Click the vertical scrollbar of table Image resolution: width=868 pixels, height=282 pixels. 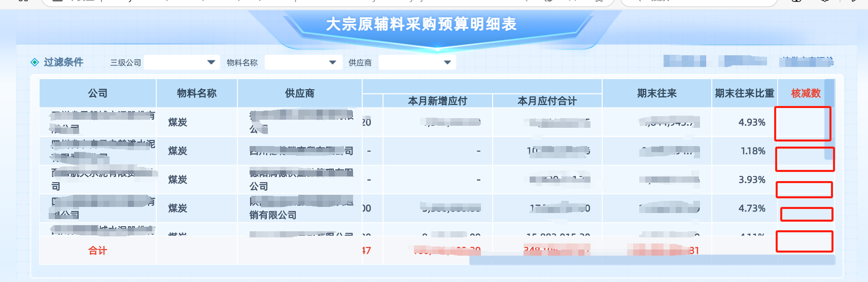click(829, 119)
